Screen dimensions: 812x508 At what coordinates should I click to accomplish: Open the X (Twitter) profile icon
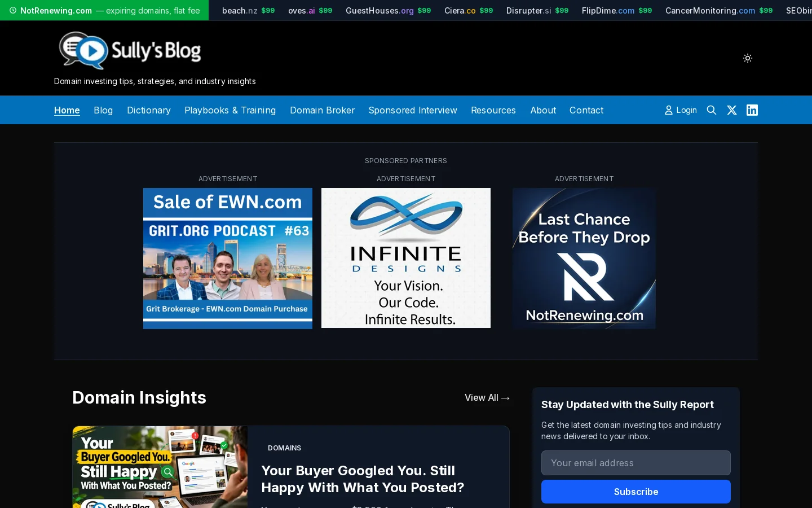click(732, 110)
